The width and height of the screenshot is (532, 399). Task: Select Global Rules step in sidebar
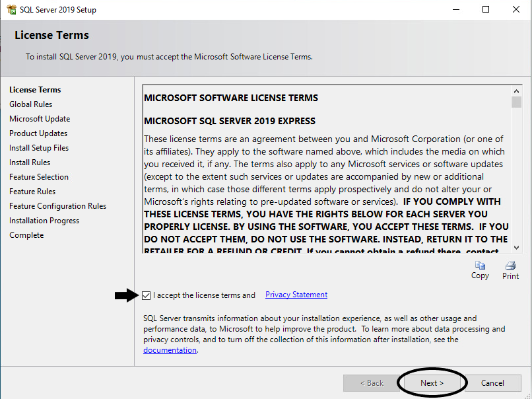pos(30,104)
